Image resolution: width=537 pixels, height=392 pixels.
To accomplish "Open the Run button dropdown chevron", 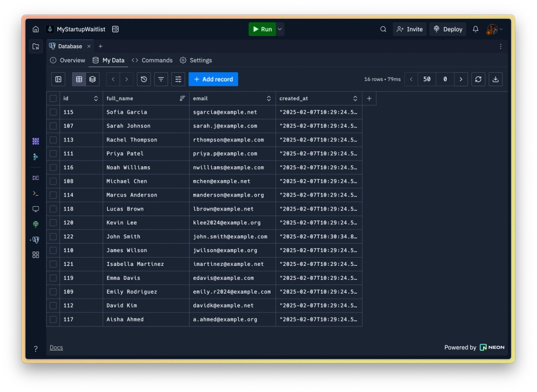I will (279, 29).
